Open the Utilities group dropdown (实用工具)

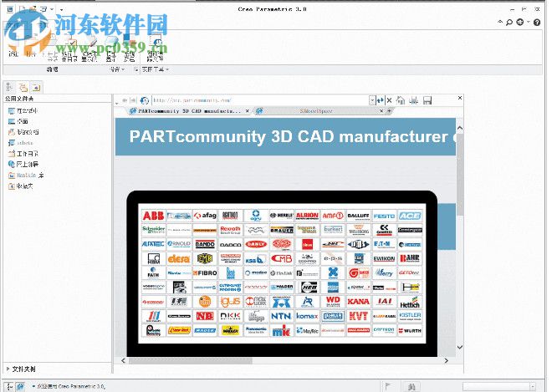(x=156, y=69)
